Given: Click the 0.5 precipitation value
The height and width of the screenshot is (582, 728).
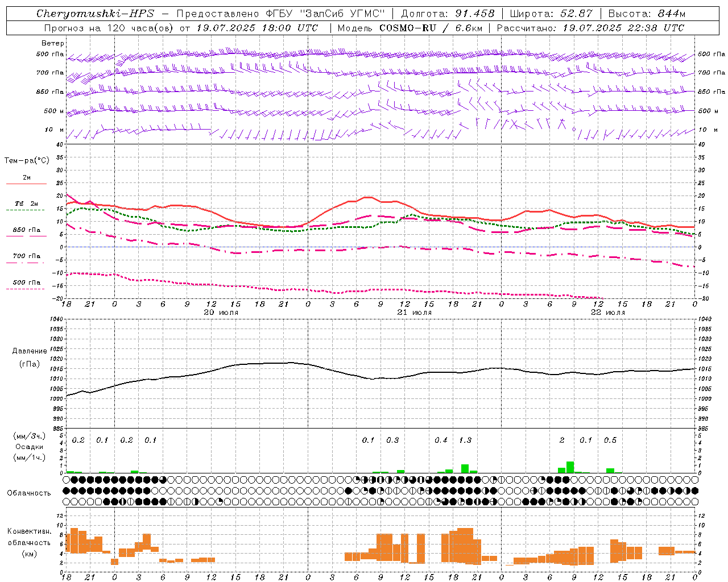Looking at the screenshot, I should pyautogui.click(x=610, y=440).
